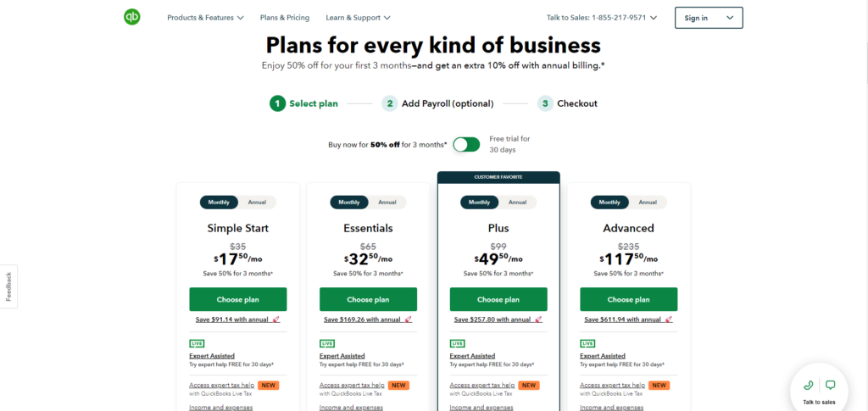Click the step 2 Add Payroll circle
Screen dimensions: 868x411
pyautogui.click(x=389, y=103)
